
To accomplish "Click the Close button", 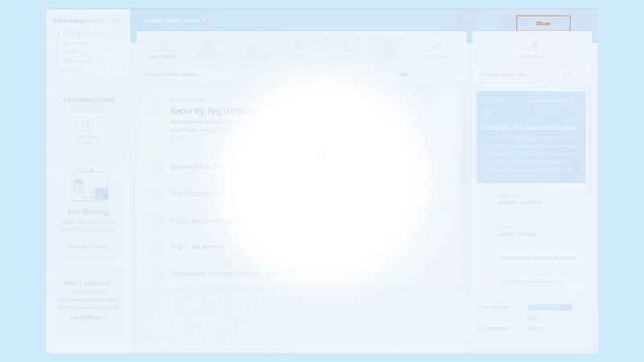I will click(543, 23).
